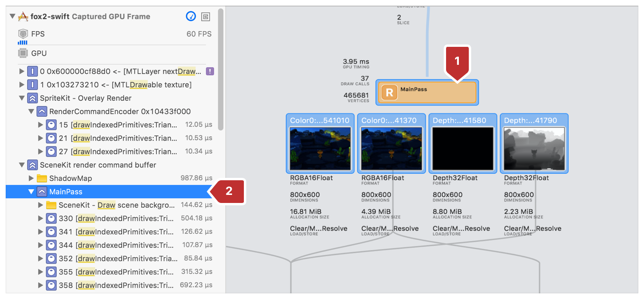Click the square layout icon beside gauge

coord(206,17)
